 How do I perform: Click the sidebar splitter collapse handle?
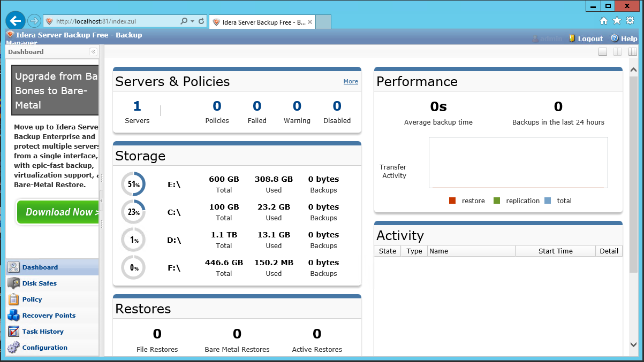click(x=101, y=200)
